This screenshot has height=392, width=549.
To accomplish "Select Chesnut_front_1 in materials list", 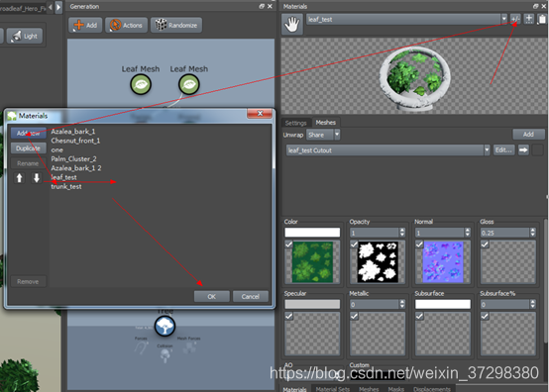I will click(75, 141).
